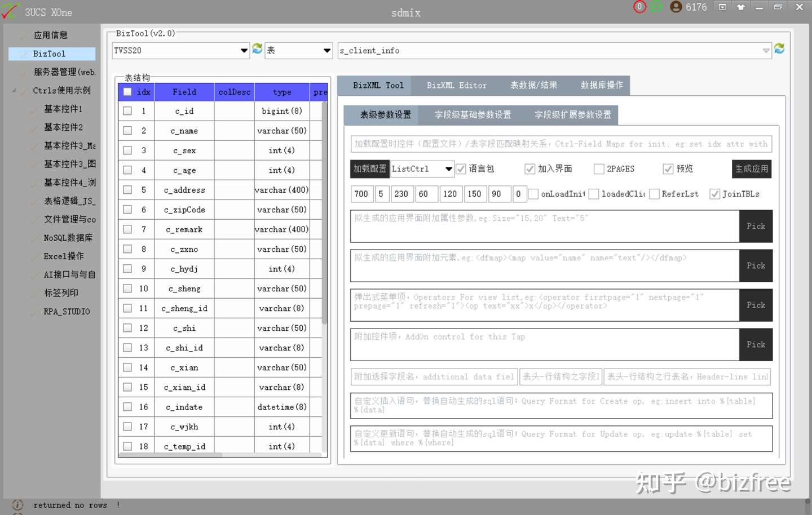Click Pick beside 附加元素 dfmap field
This screenshot has height=515, width=812.
pyautogui.click(x=756, y=266)
